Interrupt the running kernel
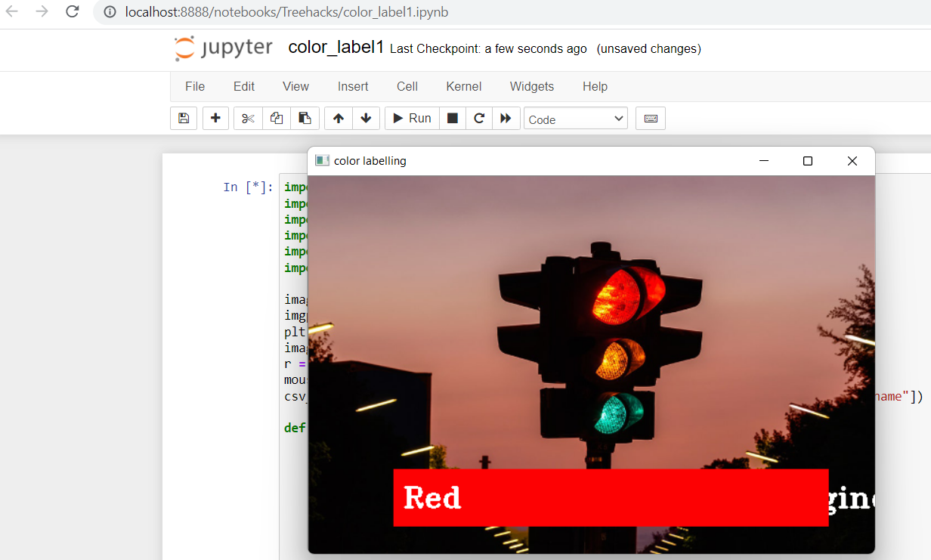The image size is (931, 560). (452, 118)
